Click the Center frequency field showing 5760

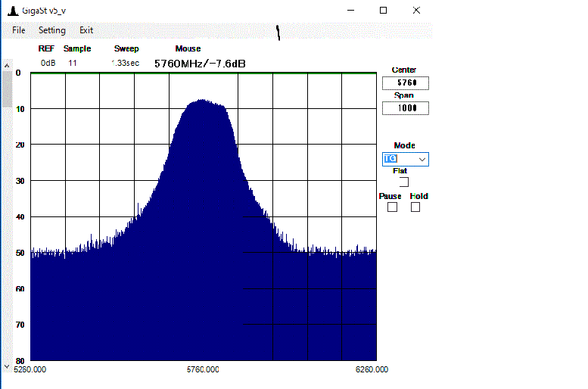tap(405, 83)
